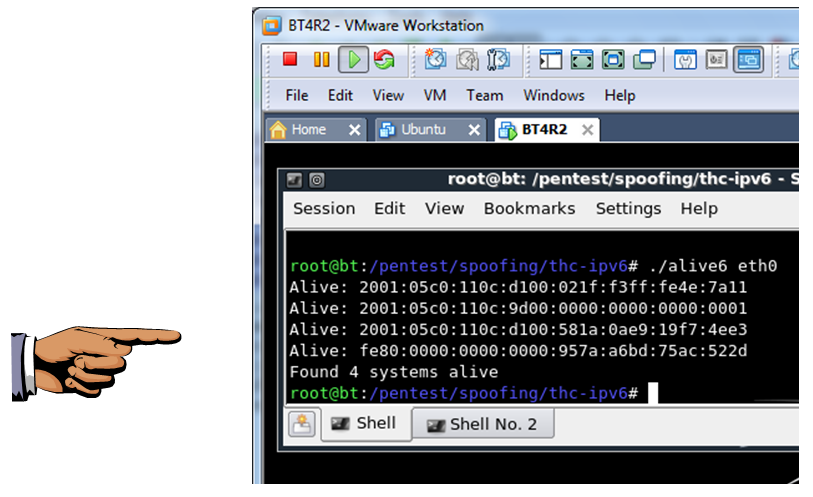The height and width of the screenshot is (497, 813).
Task: Click the VMware Workstation title bar icon
Action: pyautogui.click(x=272, y=25)
